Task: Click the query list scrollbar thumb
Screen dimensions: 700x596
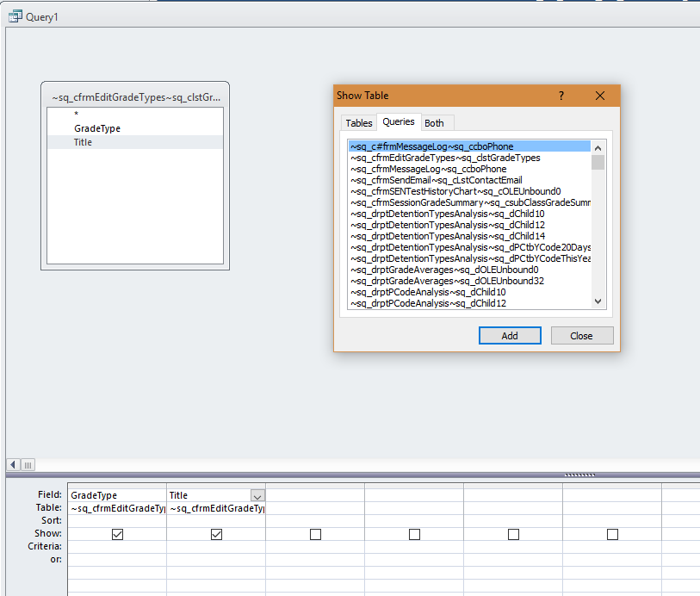Action: click(598, 162)
